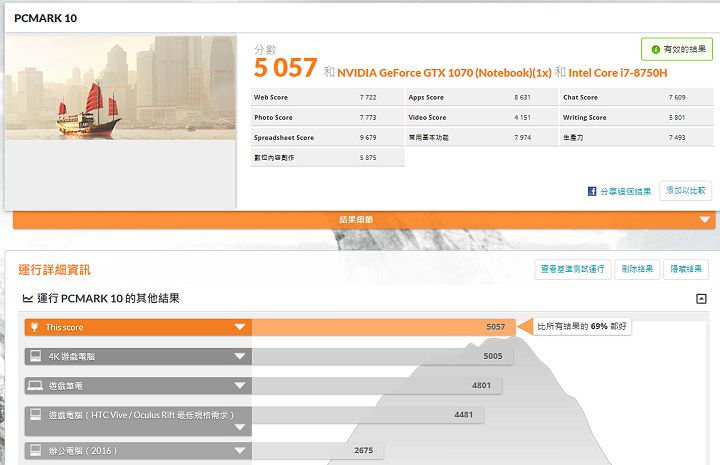The width and height of the screenshot is (720, 465).
Task: Open the 4K gaming PC dropdown arrow
Action: [239, 356]
